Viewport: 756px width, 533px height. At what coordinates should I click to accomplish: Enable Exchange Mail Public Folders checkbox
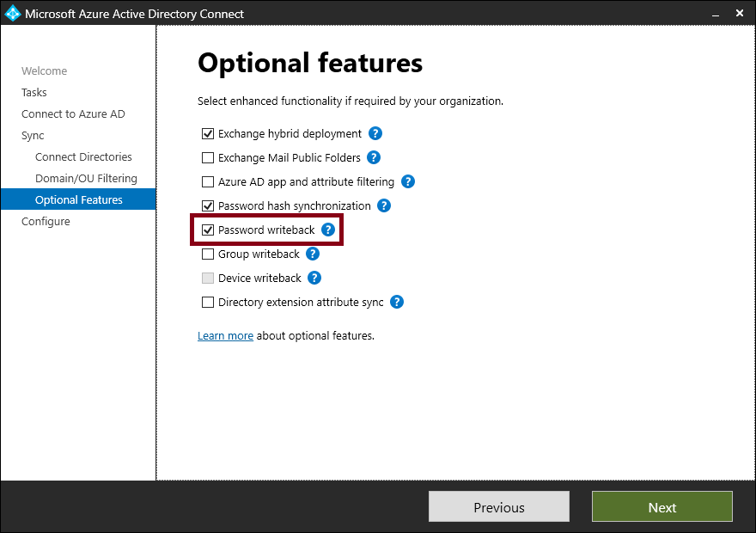point(208,157)
